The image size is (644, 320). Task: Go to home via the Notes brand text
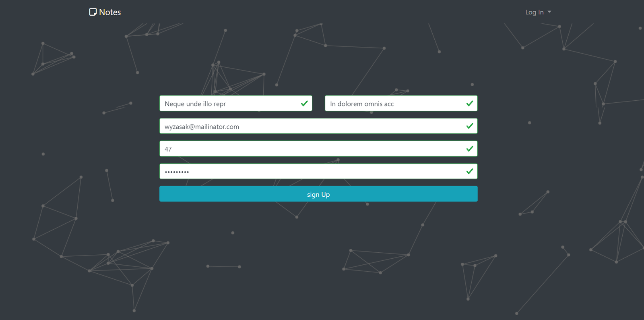point(110,12)
